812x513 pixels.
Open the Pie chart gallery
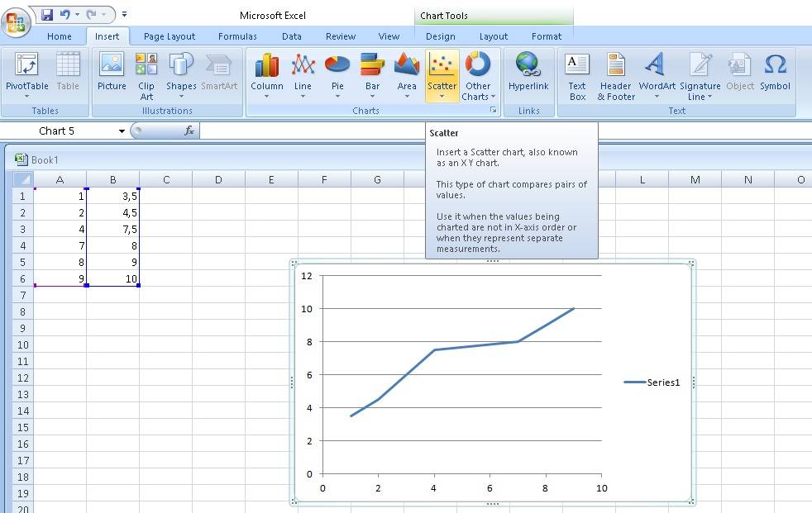click(x=337, y=75)
